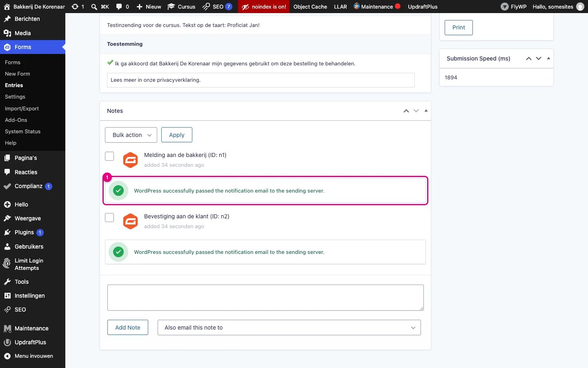Collapse the Submission Speed panel with the triangle toggle
The image size is (588, 368).
click(548, 58)
